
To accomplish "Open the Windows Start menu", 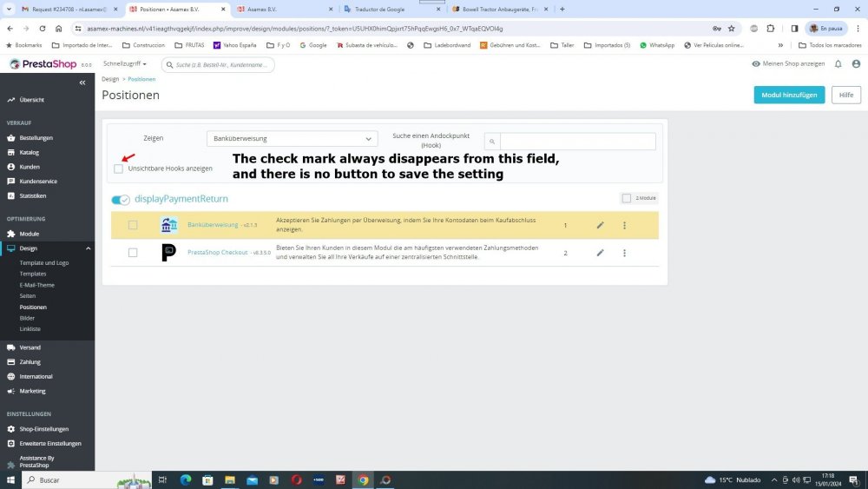I will coord(10,480).
